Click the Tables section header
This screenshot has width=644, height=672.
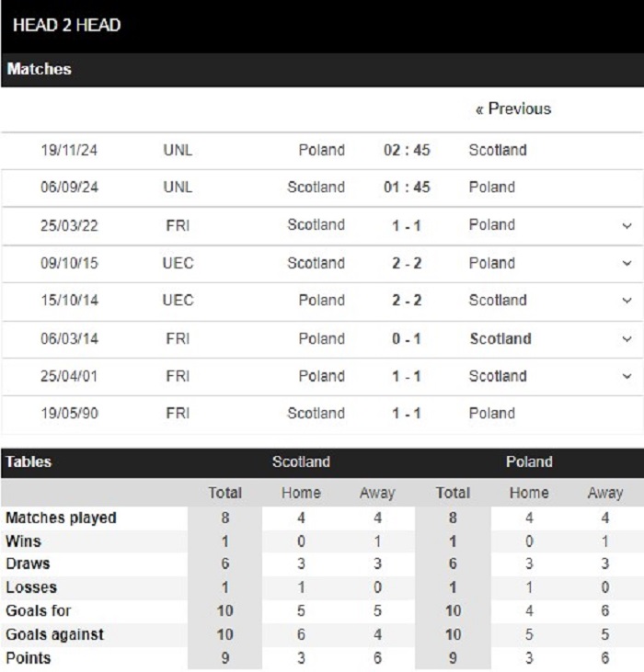tap(29, 462)
